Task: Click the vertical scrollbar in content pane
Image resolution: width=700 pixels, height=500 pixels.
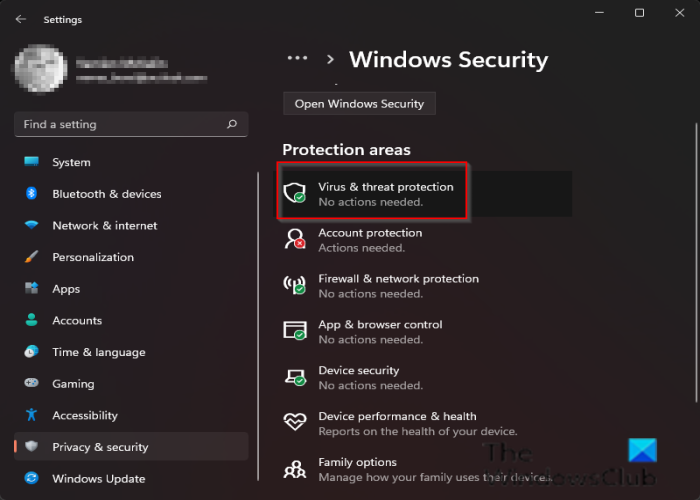Action: click(694, 200)
